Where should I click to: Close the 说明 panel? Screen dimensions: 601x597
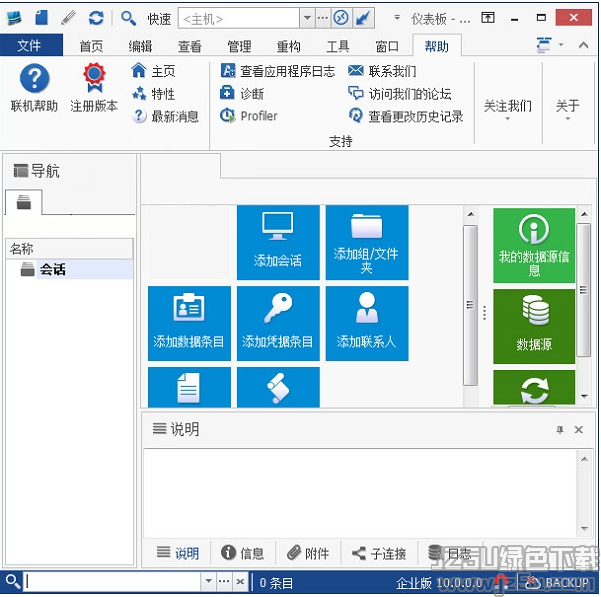click(x=578, y=430)
